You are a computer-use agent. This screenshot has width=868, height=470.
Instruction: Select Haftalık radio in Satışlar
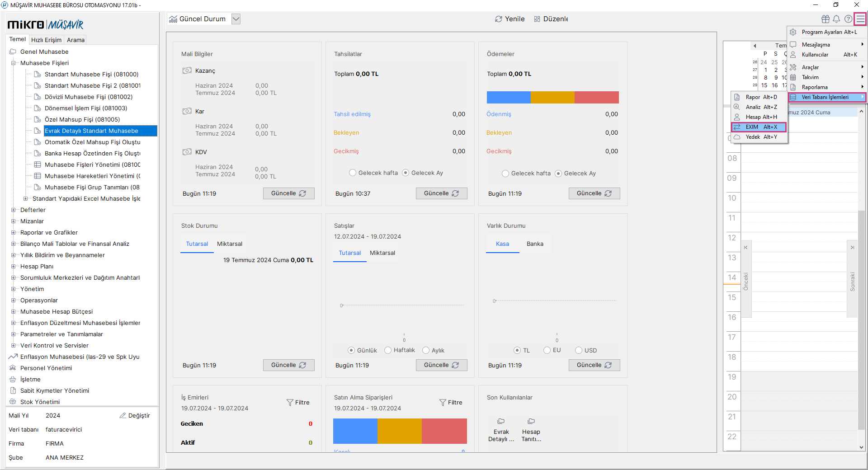coord(388,350)
